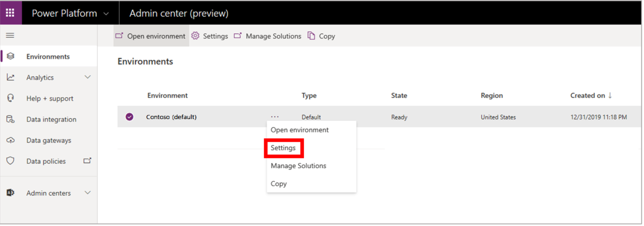Click the Analytics chart icon
Screen dimensions: 644x226
[x=11, y=78]
